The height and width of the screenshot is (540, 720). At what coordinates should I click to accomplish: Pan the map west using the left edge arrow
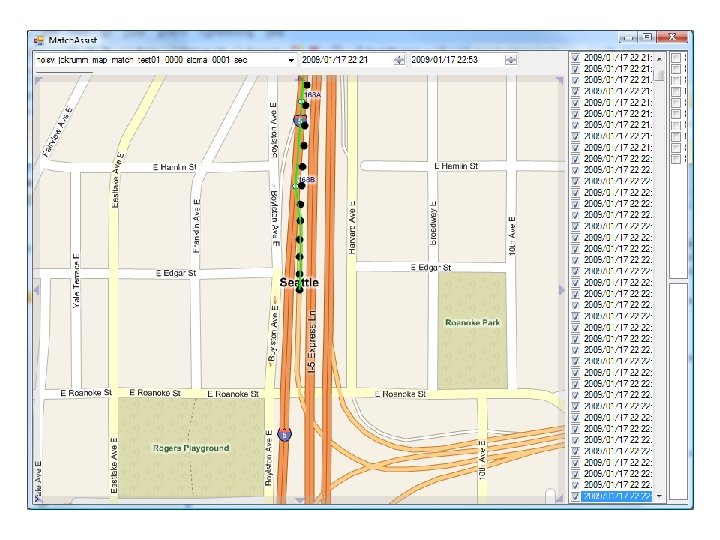[x=37, y=290]
